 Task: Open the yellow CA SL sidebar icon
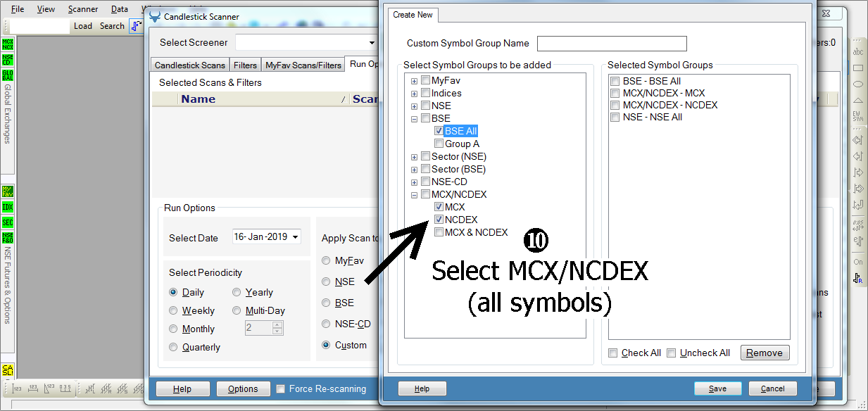(x=8, y=370)
